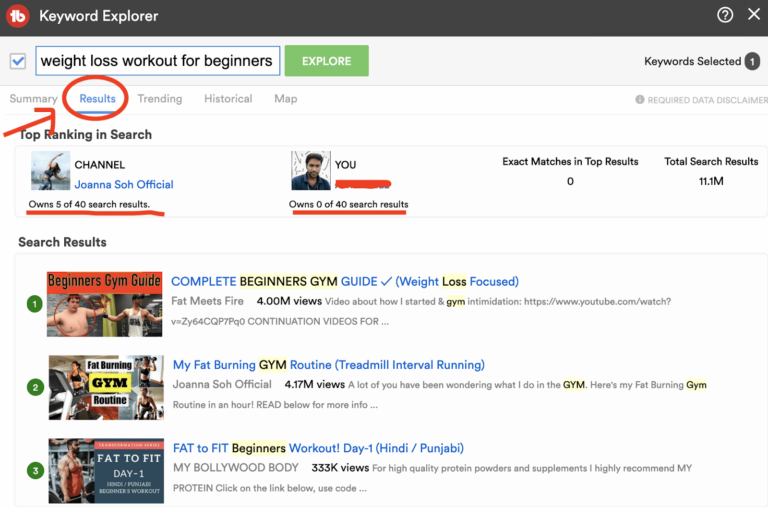Click the disclaimer info icon

tap(640, 99)
